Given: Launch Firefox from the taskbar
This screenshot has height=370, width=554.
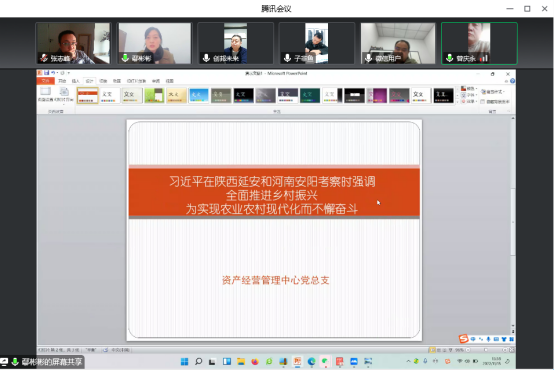Looking at the screenshot, I should point(255,362).
